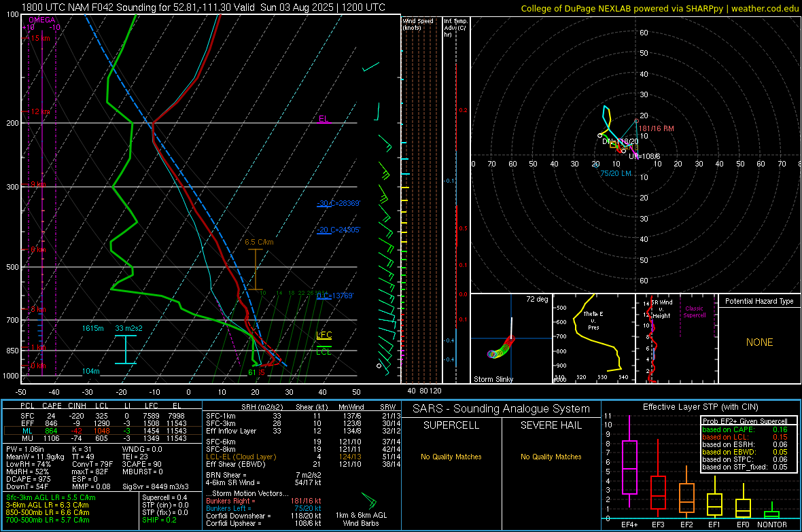Click the 850-500mb LR line
This screenshot has height=532, width=802.
[48, 512]
